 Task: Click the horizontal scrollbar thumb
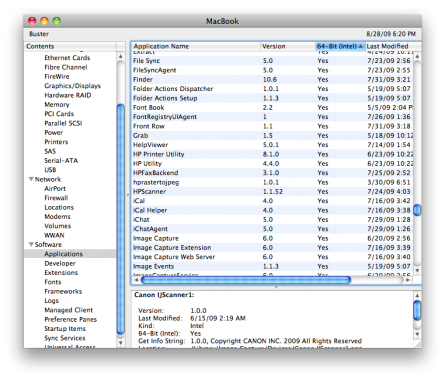click(246, 280)
